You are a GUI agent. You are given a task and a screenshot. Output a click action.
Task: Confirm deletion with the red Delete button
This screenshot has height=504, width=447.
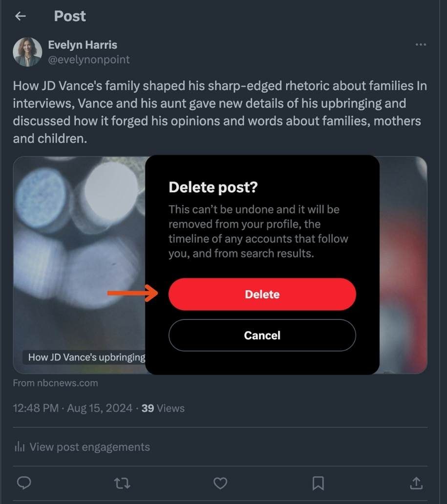coord(262,294)
